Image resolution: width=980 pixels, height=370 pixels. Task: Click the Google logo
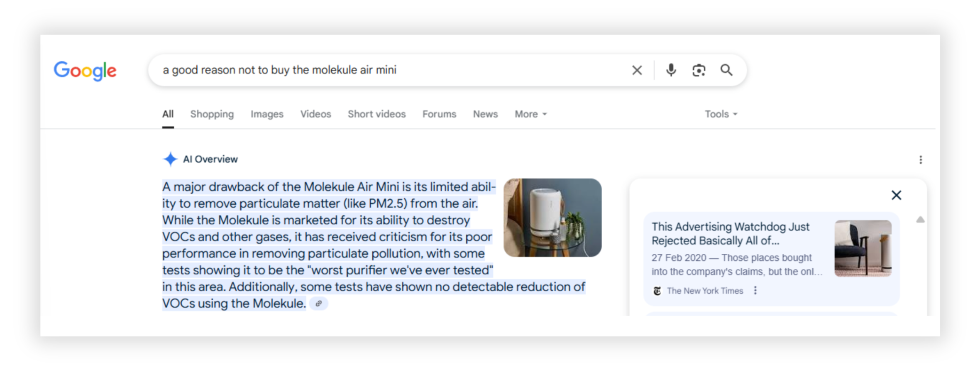click(x=85, y=71)
